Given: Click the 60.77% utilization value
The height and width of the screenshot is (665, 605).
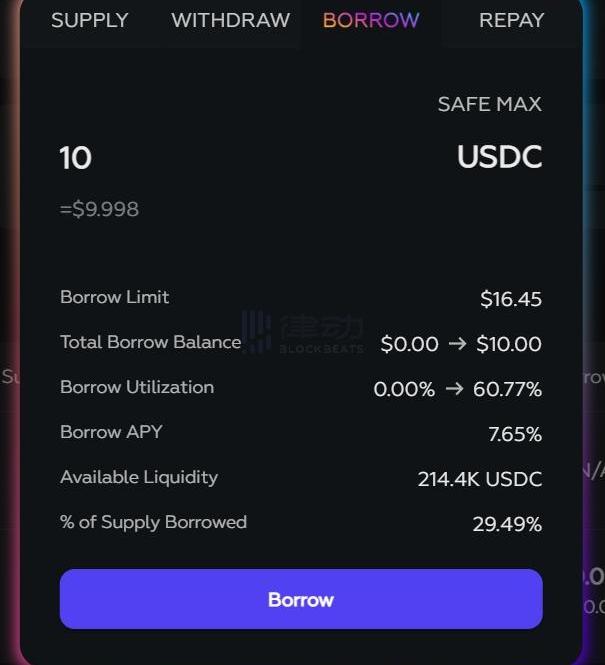Looking at the screenshot, I should [507, 389].
